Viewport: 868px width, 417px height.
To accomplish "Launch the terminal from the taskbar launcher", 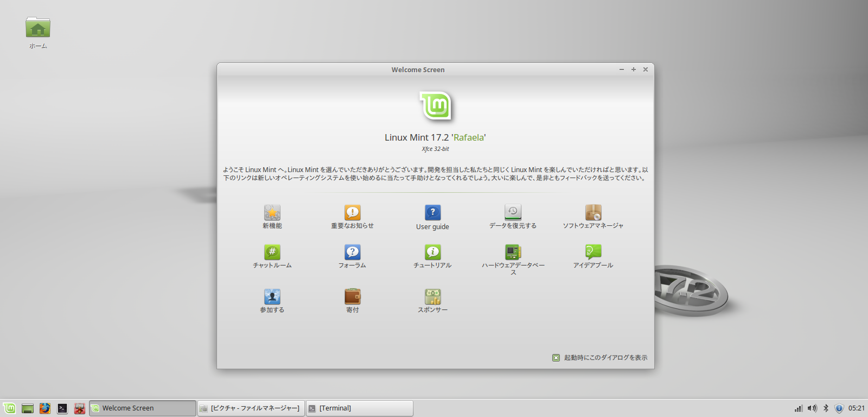I will [62, 408].
